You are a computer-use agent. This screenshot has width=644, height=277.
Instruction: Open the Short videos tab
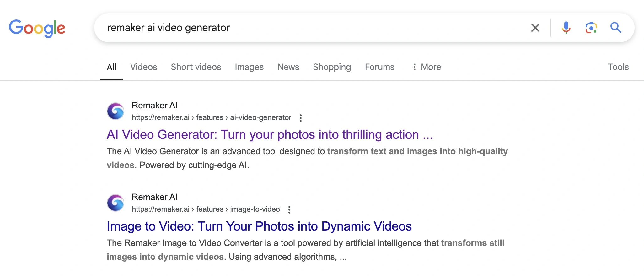pos(196,67)
